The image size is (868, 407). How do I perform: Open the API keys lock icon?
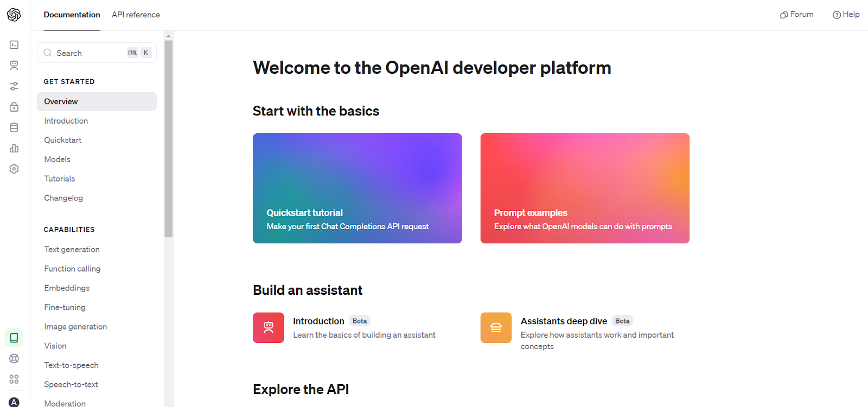pyautogui.click(x=14, y=107)
